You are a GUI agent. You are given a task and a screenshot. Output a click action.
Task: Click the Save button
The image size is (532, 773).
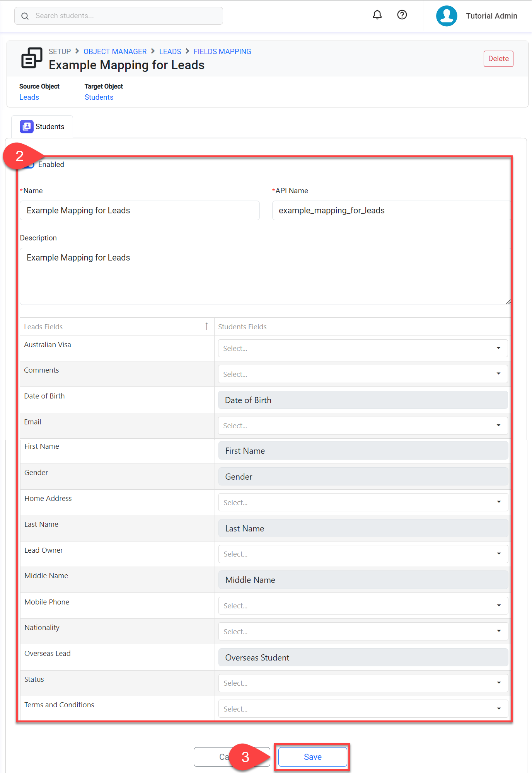click(312, 757)
